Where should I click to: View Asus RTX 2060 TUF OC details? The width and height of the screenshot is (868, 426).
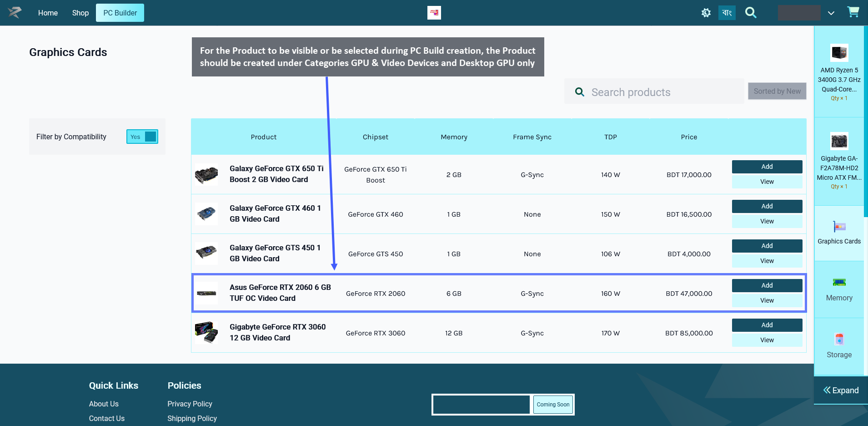(767, 300)
